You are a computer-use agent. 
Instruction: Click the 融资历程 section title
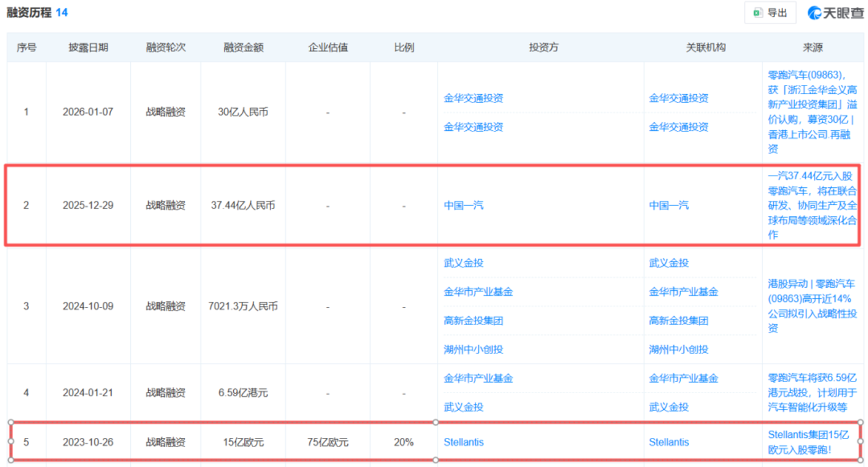[29, 12]
